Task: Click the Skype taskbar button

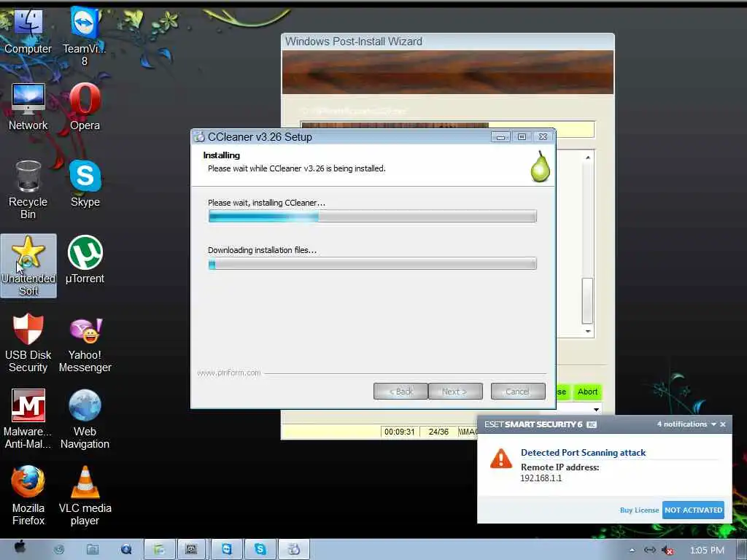Action: (x=260, y=550)
